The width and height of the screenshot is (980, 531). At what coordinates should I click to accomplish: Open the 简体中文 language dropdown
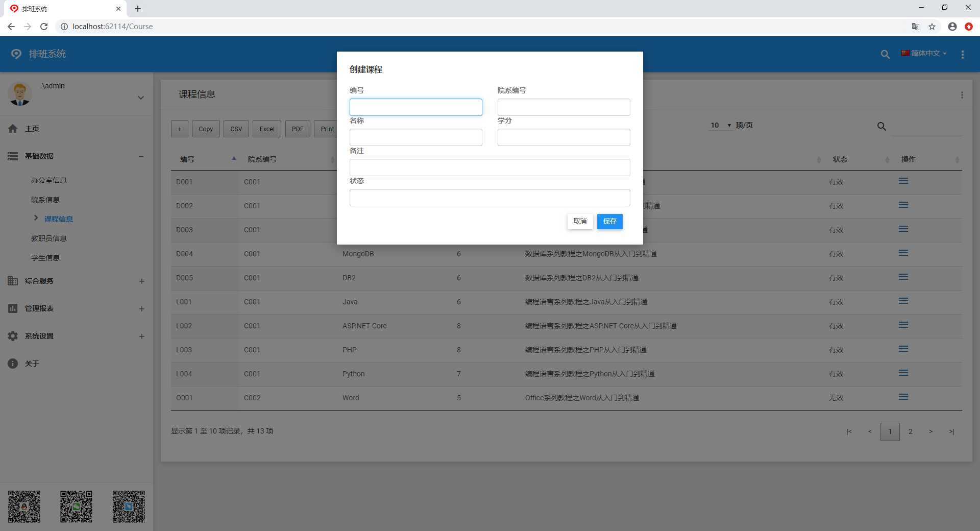pos(924,53)
